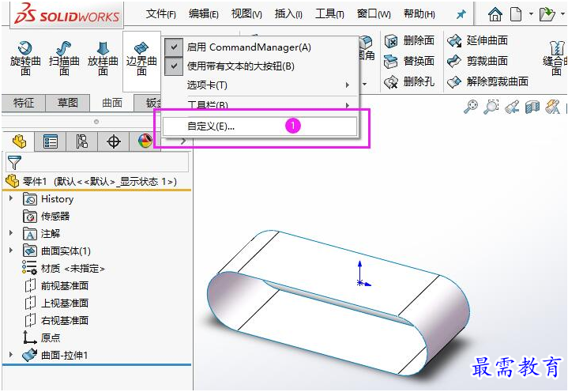The image size is (568, 392).
Task: Expand the 选项卡(T) submenu
Action: pos(260,85)
